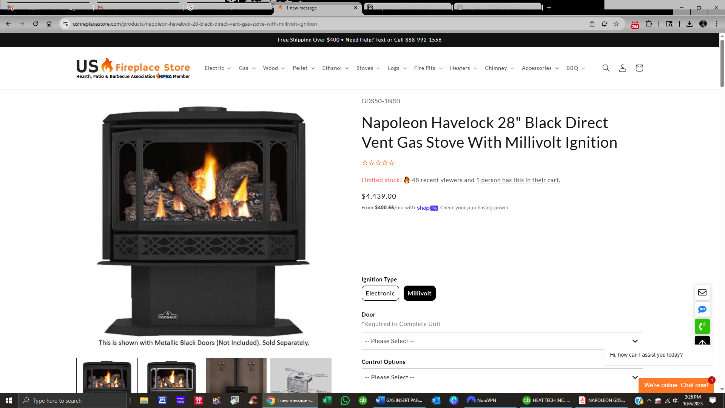Open WhatsApp from the taskbar
Viewport: 725px width, 408px height.
[345, 401]
